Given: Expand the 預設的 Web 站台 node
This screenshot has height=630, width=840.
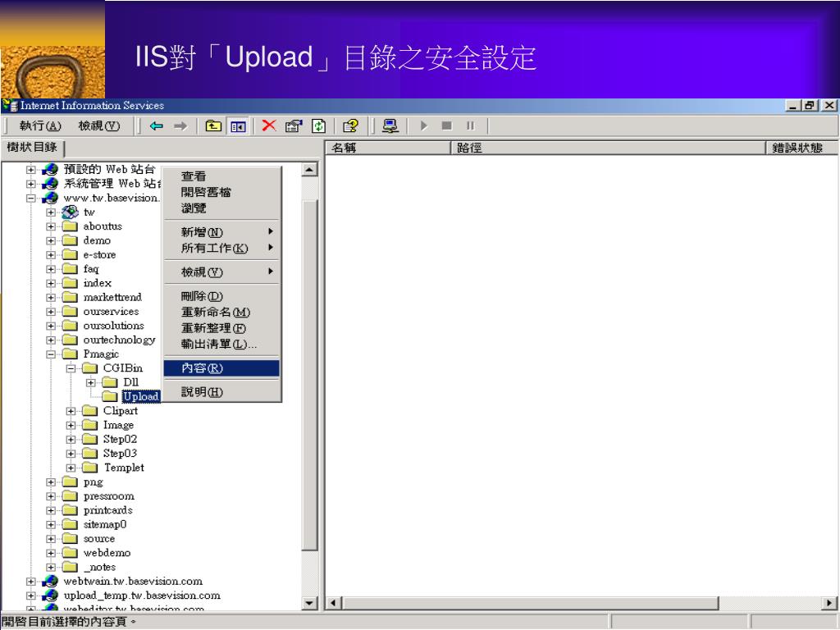Looking at the screenshot, I should pyautogui.click(x=30, y=170).
